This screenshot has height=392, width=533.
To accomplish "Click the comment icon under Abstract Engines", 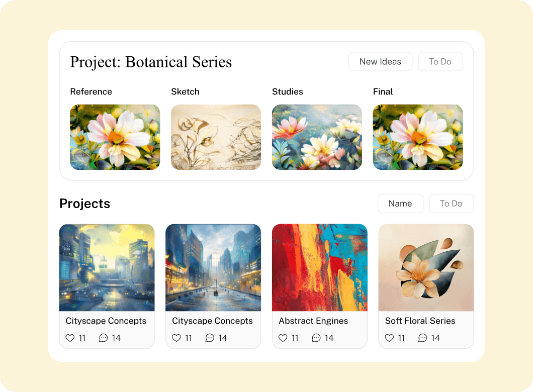I will [316, 338].
